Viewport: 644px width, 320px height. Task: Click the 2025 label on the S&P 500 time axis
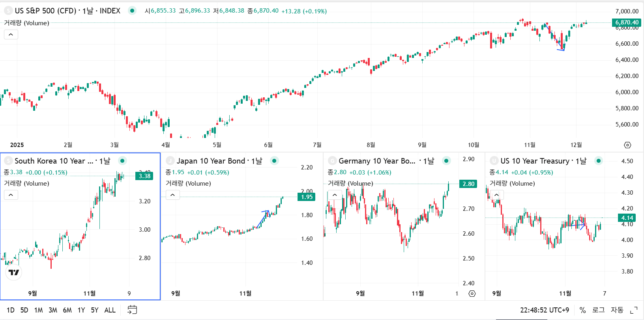[17, 145]
